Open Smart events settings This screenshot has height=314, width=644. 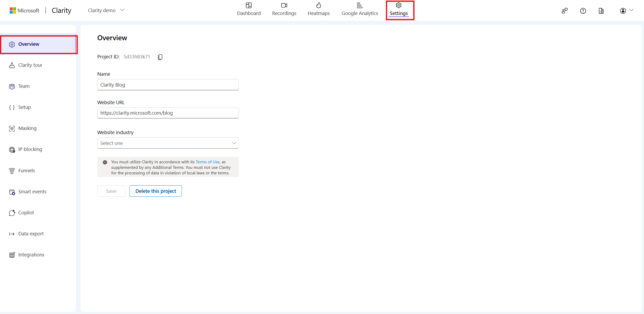tap(32, 191)
